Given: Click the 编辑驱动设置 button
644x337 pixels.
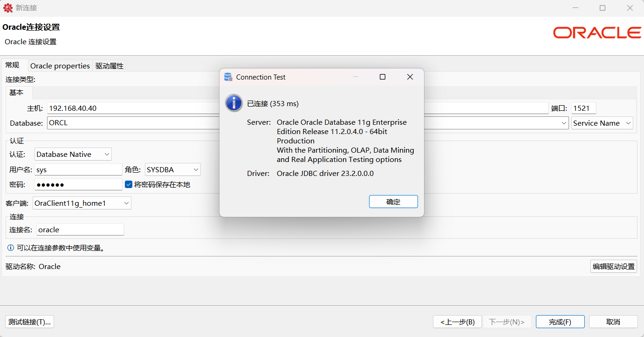Looking at the screenshot, I should click(613, 267).
